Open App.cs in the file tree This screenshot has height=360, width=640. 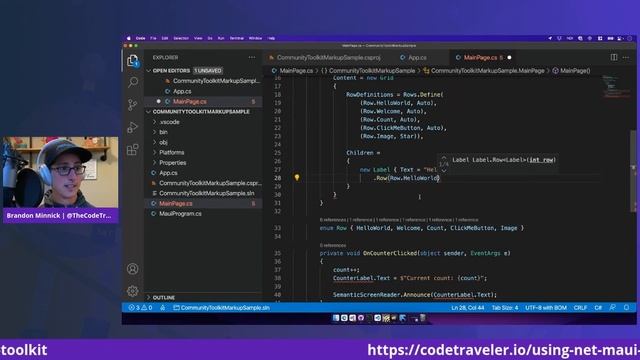[x=203, y=173]
